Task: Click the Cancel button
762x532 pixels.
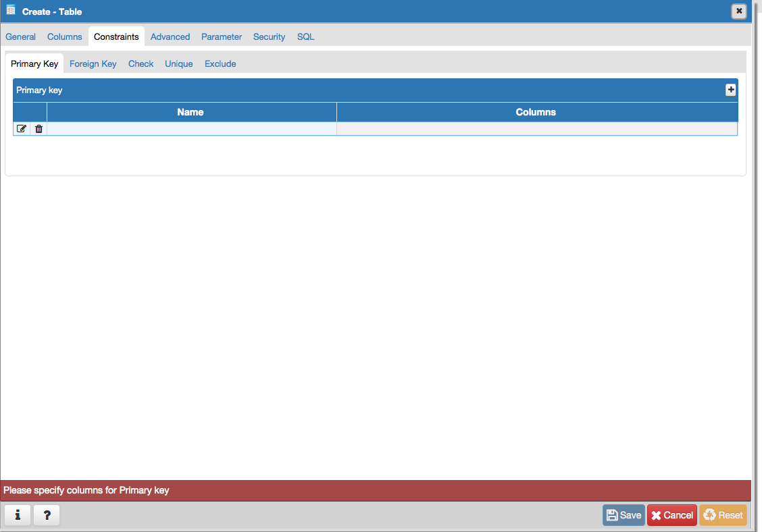Action: (671, 515)
